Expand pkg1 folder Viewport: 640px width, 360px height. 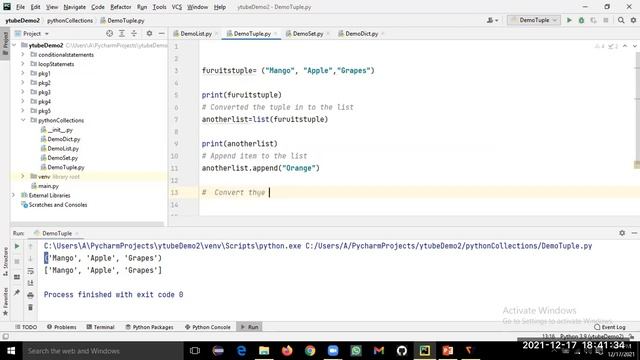[x=23, y=73]
